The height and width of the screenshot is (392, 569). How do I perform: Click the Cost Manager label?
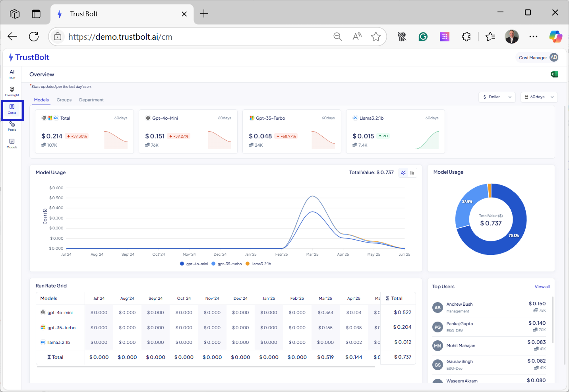pos(533,58)
